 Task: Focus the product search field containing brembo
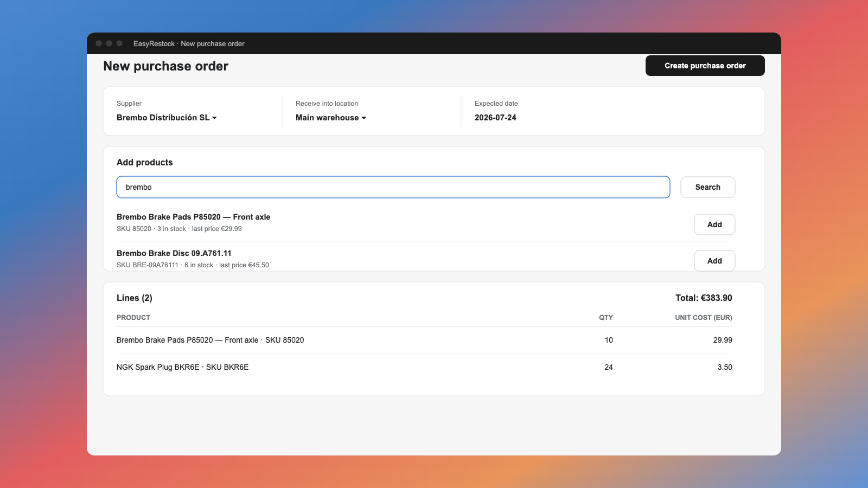click(x=393, y=187)
